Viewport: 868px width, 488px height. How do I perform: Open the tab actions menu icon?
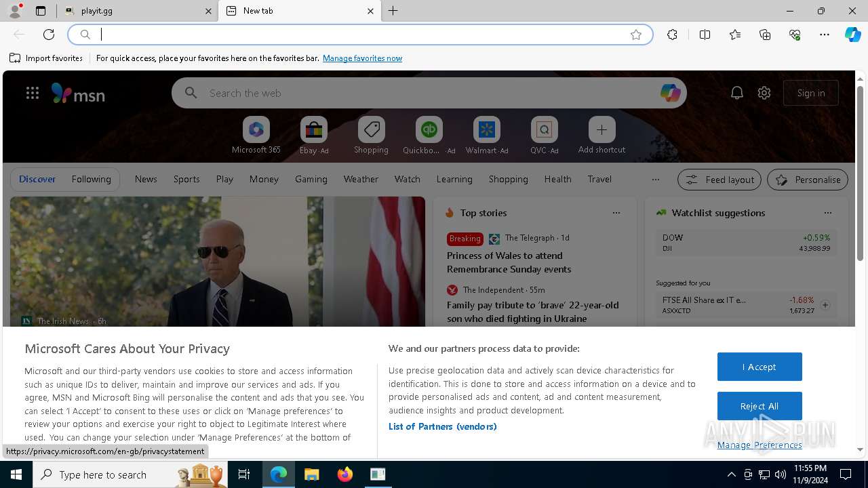[41, 11]
